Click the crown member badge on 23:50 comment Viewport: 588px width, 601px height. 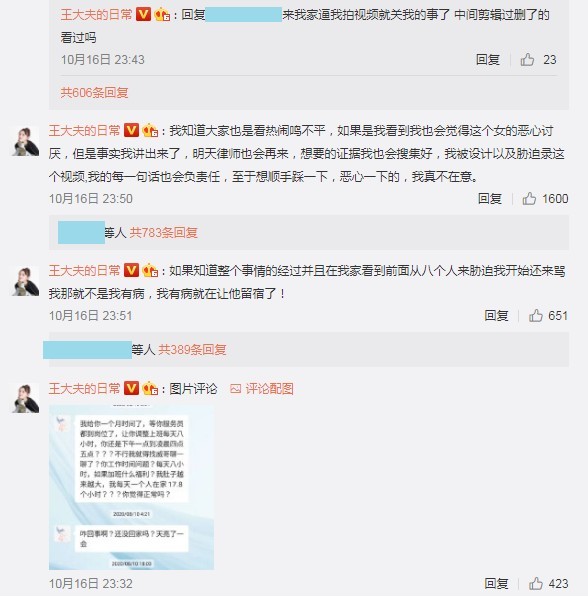(150, 131)
